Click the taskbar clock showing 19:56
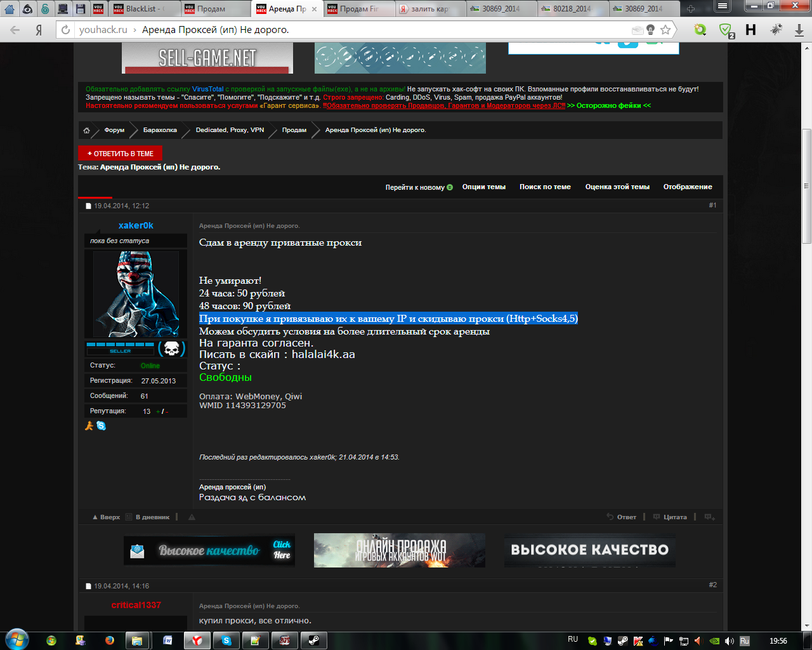 click(778, 641)
